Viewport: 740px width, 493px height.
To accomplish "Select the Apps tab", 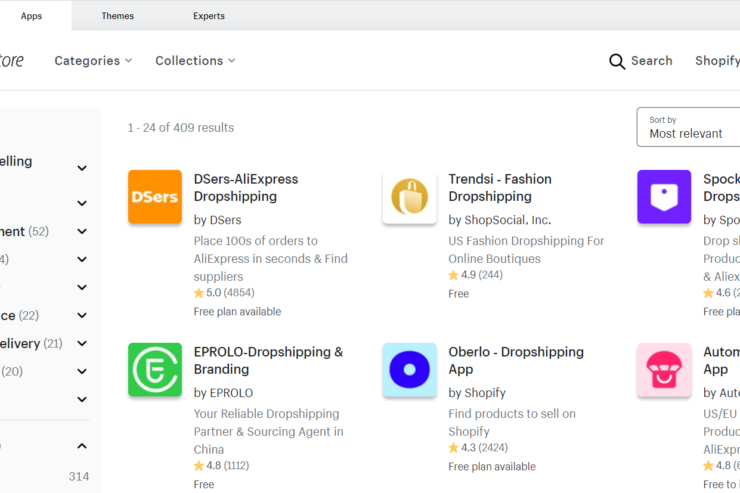I will click(31, 16).
